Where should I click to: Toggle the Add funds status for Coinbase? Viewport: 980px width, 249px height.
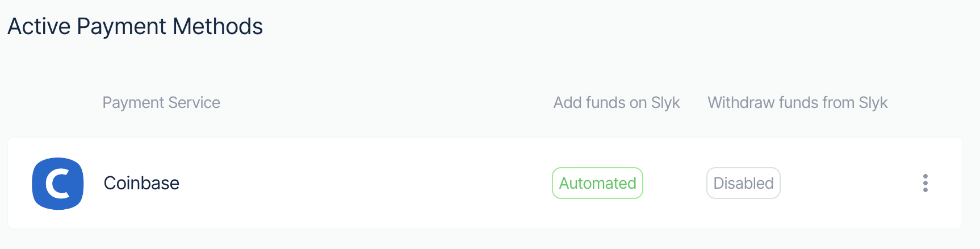point(597,183)
